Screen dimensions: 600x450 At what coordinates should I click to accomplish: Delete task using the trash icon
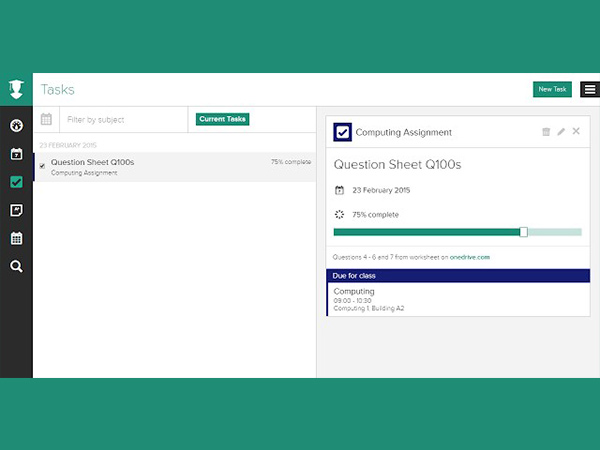tap(545, 132)
